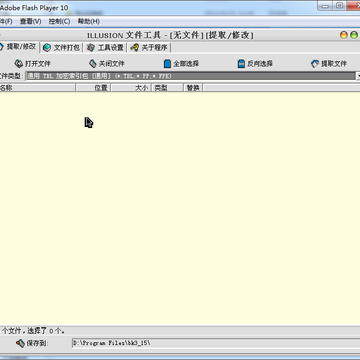Viewport: 360px width, 360px height.
Task: Open the 关于程序 tab
Action: click(149, 48)
